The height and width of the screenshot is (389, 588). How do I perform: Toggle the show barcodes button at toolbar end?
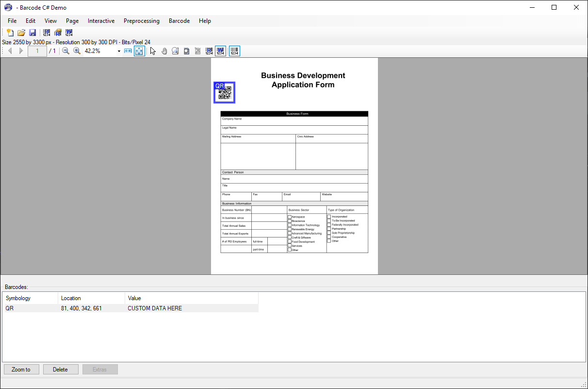point(234,51)
